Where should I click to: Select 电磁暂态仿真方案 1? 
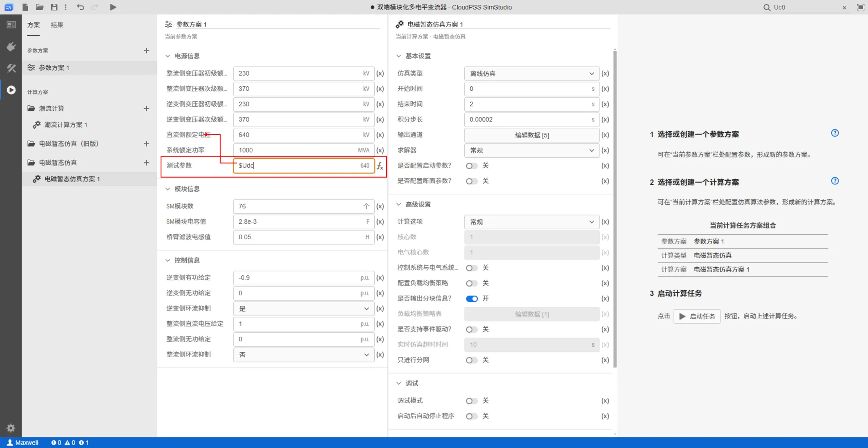tap(89, 179)
